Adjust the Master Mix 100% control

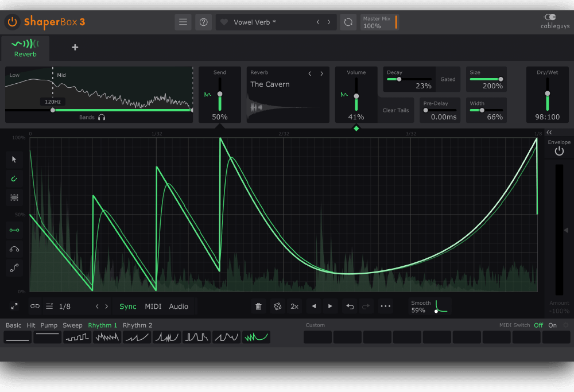click(379, 22)
